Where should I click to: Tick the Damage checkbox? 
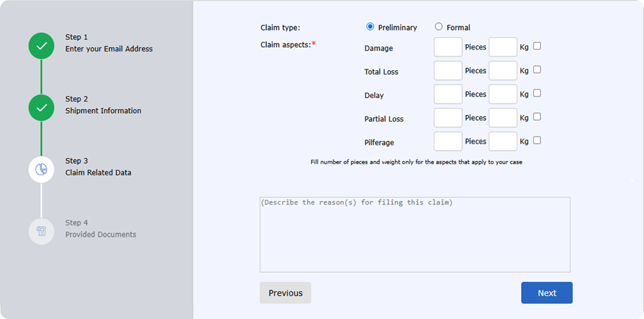537,46
